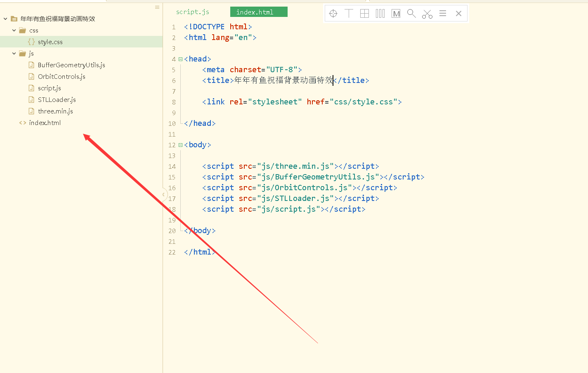Viewport: 588px width, 373px height.
Task: Click the "js/OrbitControls.js" src string
Action: (x=305, y=188)
